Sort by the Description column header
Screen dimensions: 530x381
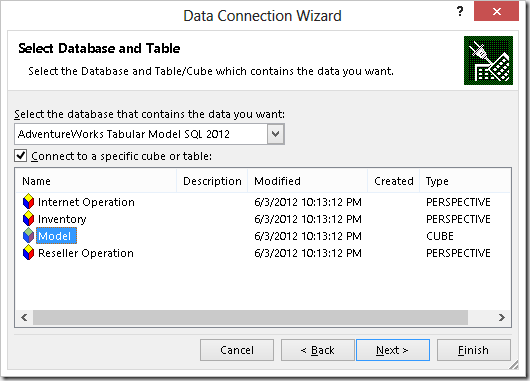point(212,181)
